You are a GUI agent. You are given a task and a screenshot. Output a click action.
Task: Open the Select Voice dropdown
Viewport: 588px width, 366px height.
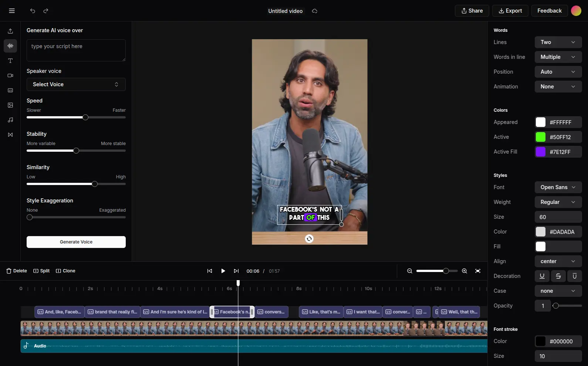76,84
